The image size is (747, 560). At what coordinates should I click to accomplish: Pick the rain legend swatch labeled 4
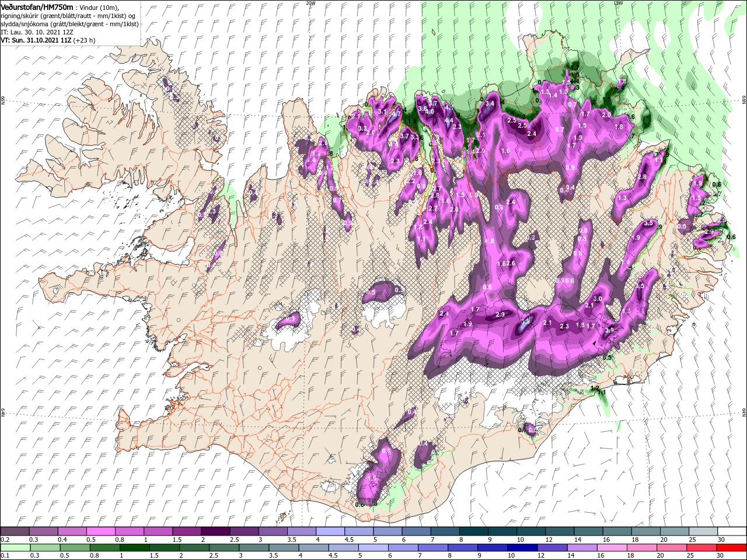(x=313, y=548)
